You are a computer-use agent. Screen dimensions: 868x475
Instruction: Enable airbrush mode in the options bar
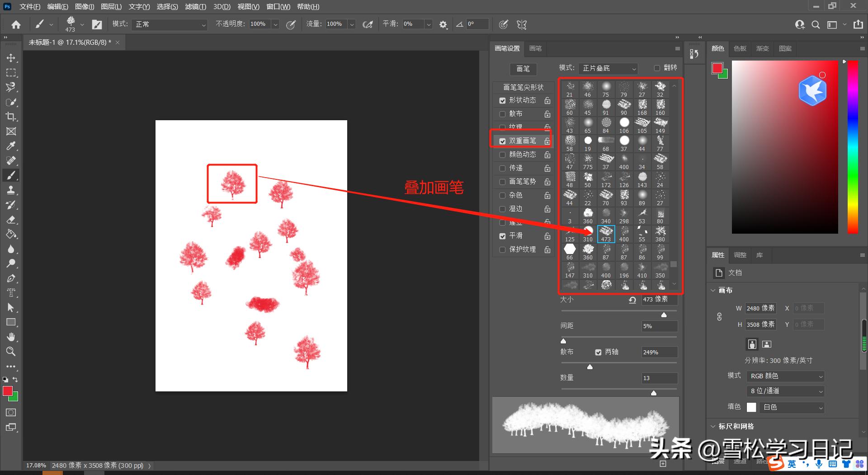pyautogui.click(x=367, y=24)
